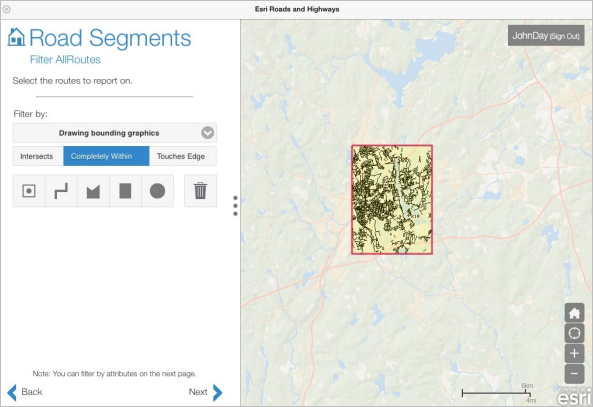Locate my position on map

point(574,333)
